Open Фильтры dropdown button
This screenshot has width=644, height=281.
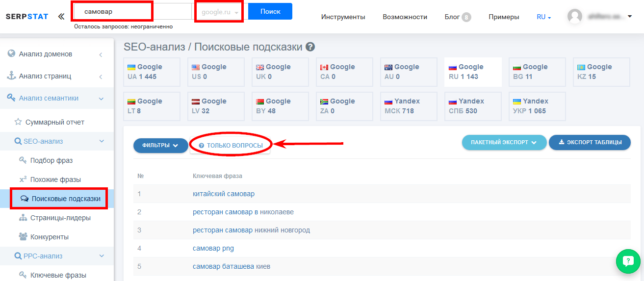point(160,145)
